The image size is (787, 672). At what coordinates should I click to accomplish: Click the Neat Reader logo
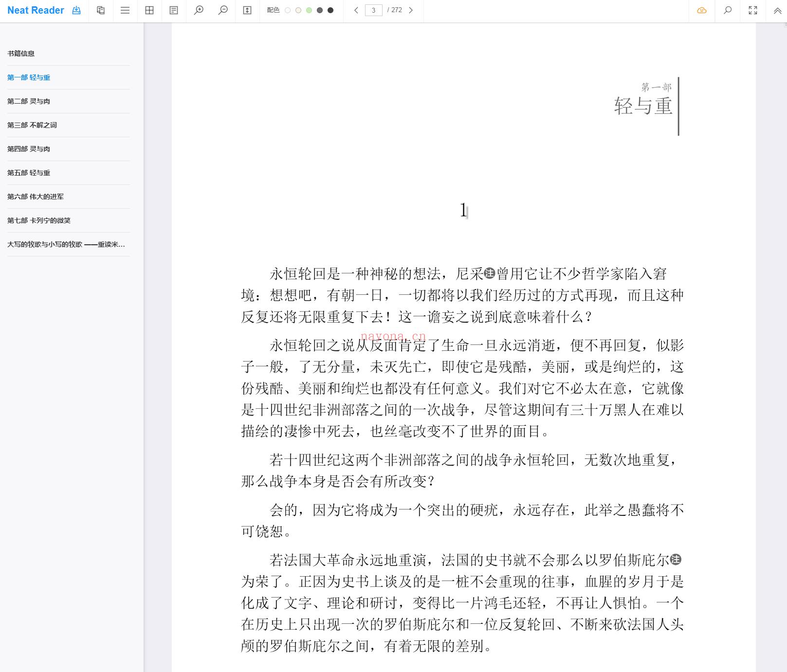click(36, 10)
